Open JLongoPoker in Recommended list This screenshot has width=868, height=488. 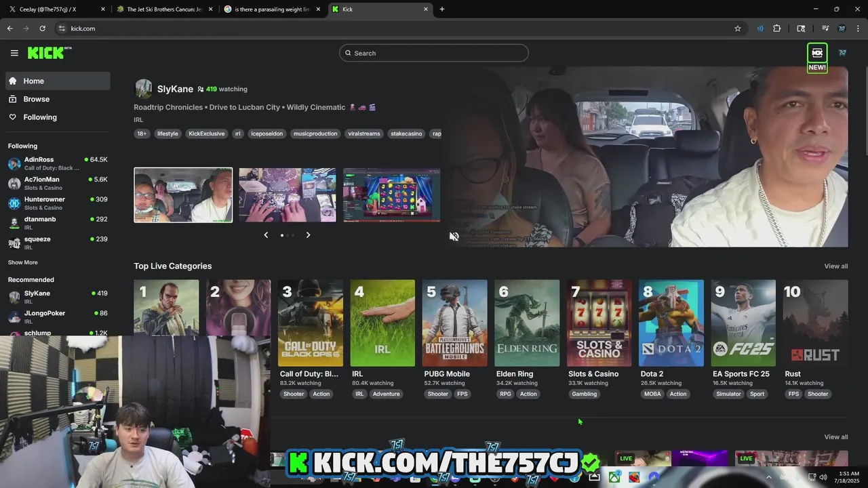pyautogui.click(x=58, y=317)
